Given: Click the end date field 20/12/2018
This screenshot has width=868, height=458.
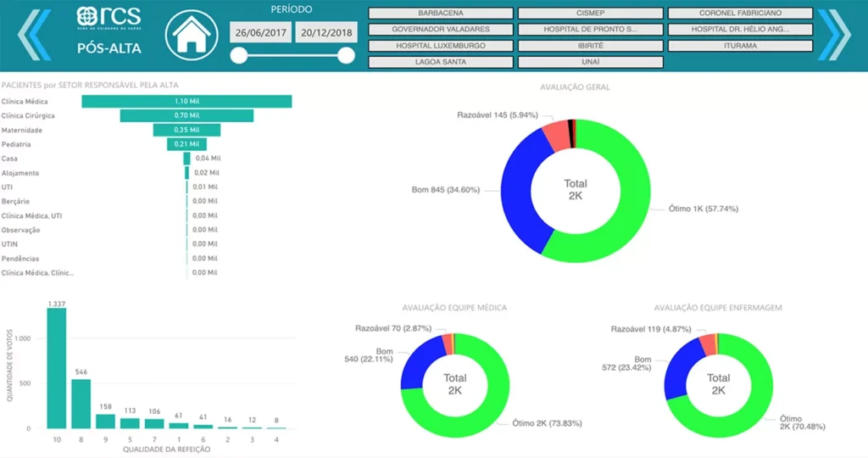Looking at the screenshot, I should [x=326, y=33].
